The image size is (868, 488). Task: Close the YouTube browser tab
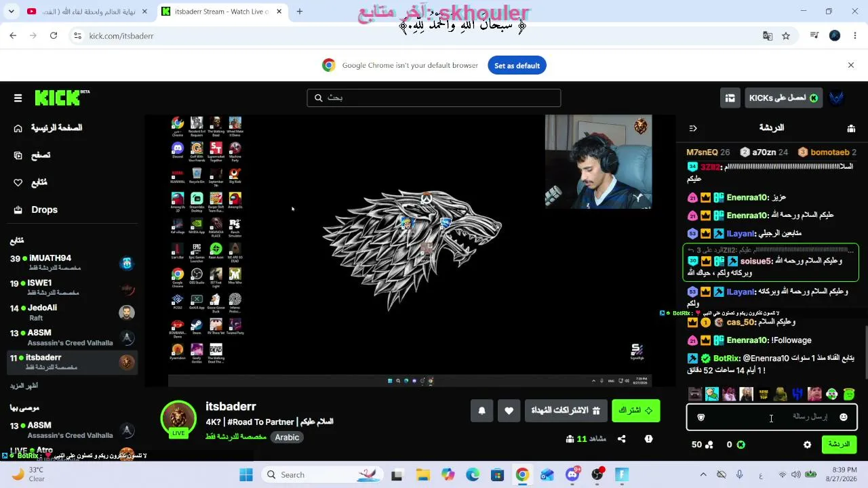[x=144, y=12]
